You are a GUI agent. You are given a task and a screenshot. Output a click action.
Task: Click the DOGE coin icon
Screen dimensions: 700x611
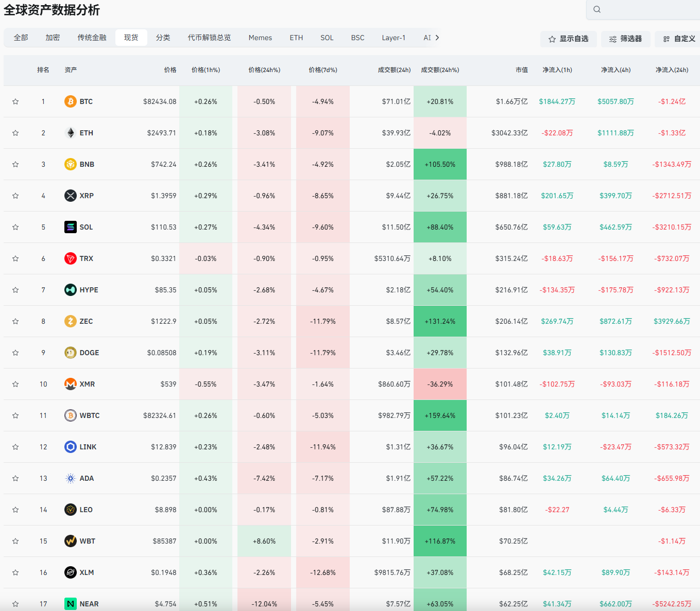point(71,353)
